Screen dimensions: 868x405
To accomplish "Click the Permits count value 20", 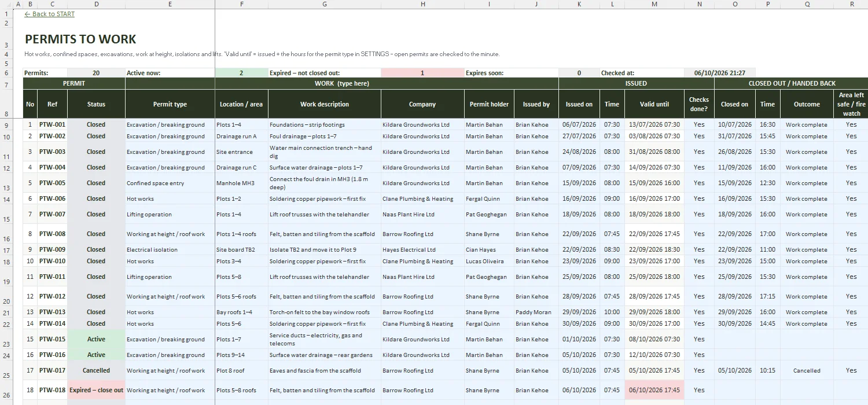I will [x=96, y=73].
